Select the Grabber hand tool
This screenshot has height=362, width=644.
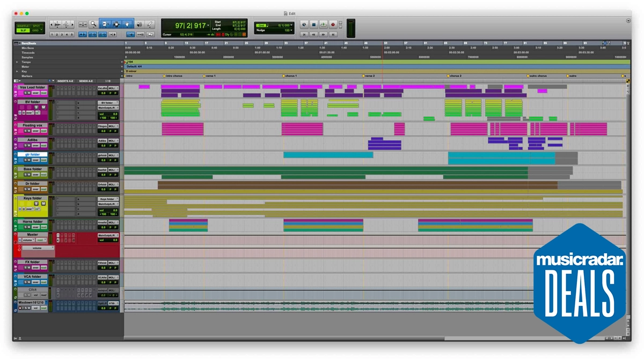pyautogui.click(x=127, y=24)
